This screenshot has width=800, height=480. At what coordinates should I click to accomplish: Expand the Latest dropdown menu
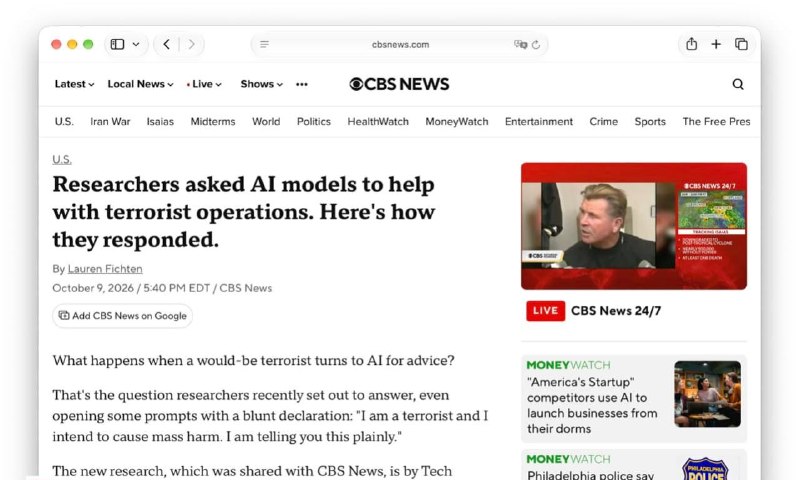[74, 84]
